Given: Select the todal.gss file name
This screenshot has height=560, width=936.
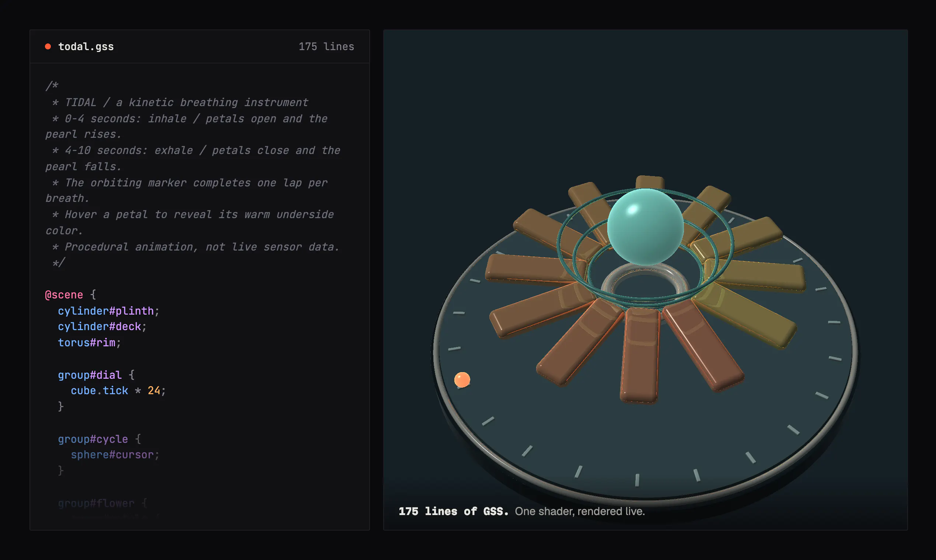Looking at the screenshot, I should tap(86, 46).
